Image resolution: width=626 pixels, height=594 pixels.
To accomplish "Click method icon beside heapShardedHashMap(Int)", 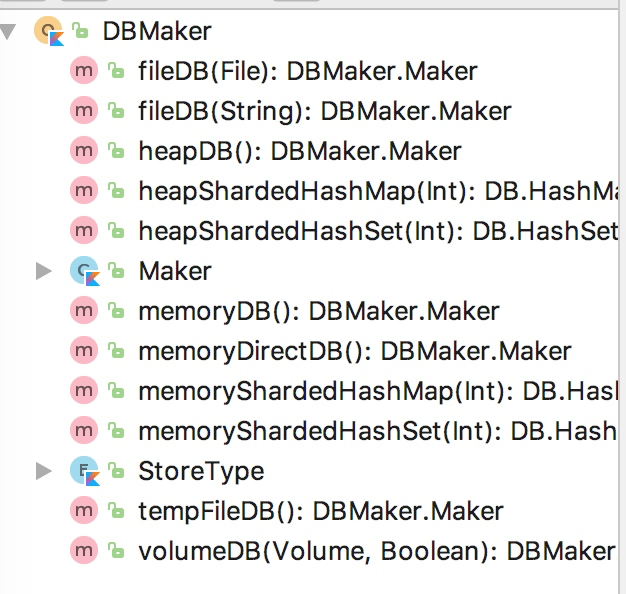I will pyautogui.click(x=84, y=190).
